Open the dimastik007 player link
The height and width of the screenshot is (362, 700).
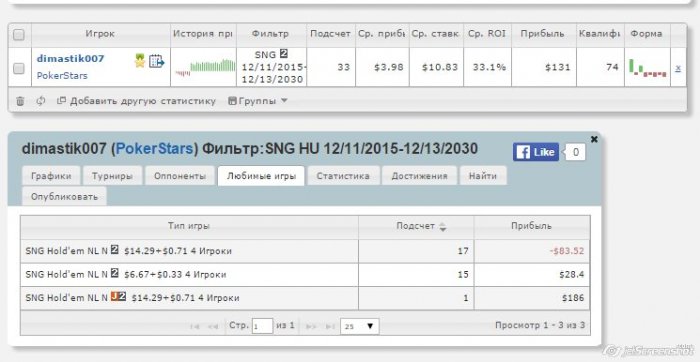click(x=71, y=58)
